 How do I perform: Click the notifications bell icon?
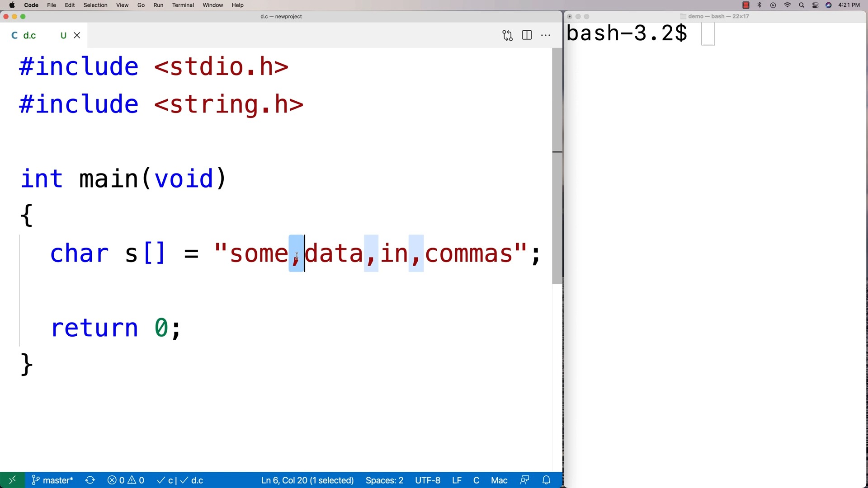point(546,480)
